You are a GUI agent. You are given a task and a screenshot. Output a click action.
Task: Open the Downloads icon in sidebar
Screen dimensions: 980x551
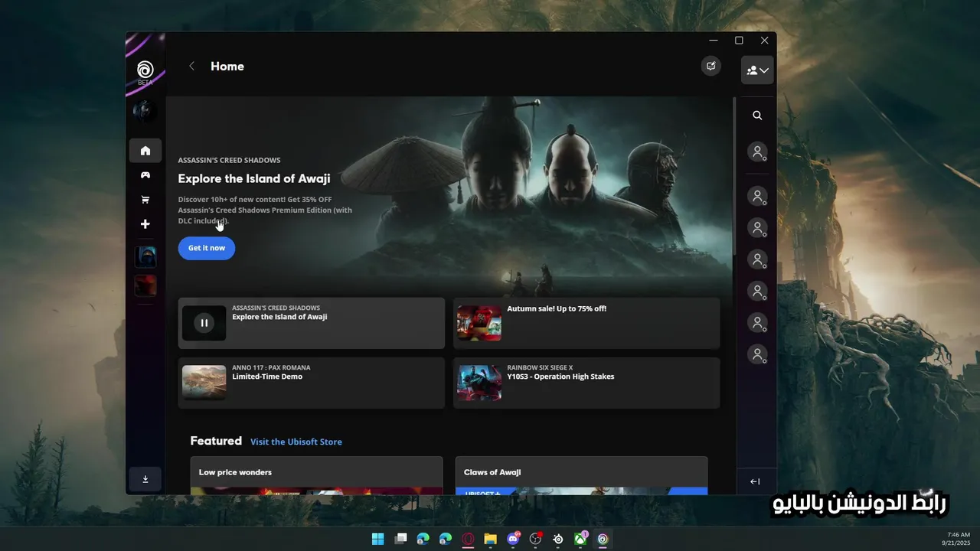click(x=145, y=479)
